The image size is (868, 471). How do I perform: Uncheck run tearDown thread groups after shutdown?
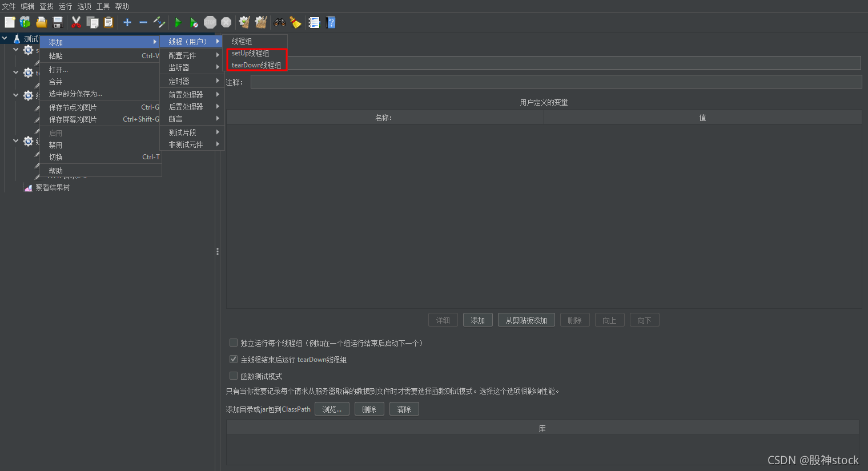coord(234,359)
